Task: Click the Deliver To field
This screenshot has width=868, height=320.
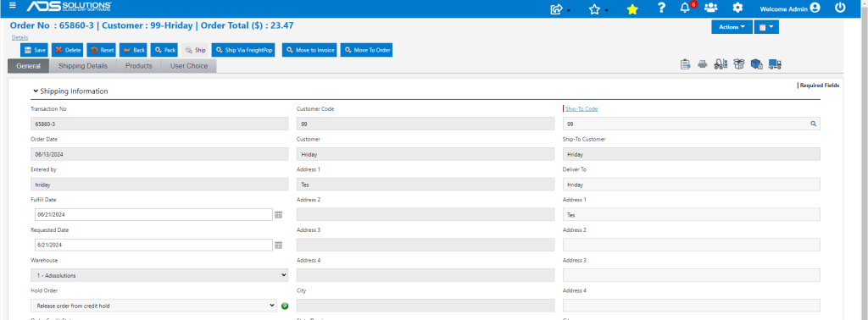Action: [692, 185]
